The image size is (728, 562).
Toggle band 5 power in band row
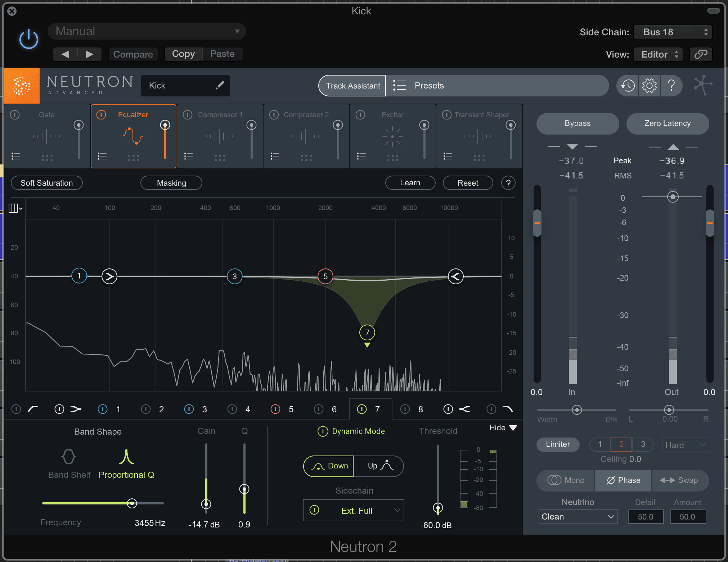tap(275, 409)
